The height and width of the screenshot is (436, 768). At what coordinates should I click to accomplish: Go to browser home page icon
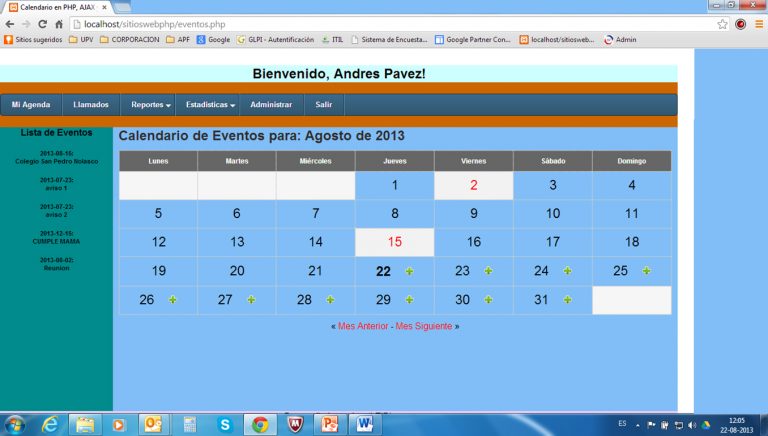click(x=60, y=23)
